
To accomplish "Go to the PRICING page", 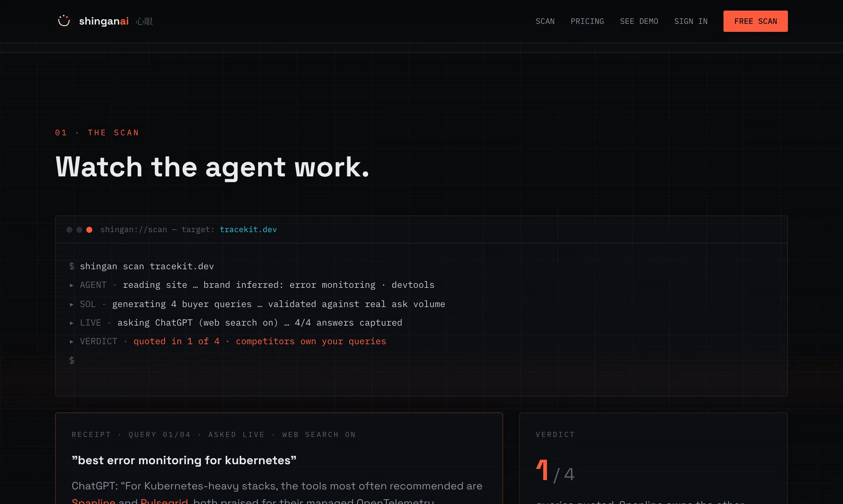I will (x=587, y=21).
